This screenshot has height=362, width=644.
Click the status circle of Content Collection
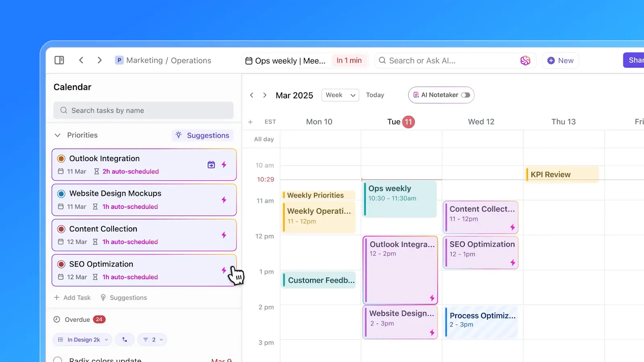point(61,229)
